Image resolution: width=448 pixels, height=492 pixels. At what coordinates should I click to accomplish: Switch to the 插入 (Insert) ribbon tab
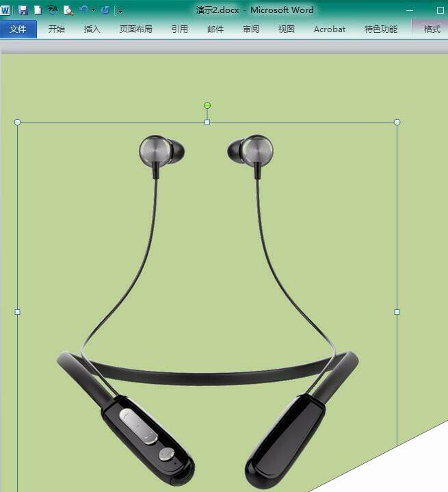coord(92,29)
